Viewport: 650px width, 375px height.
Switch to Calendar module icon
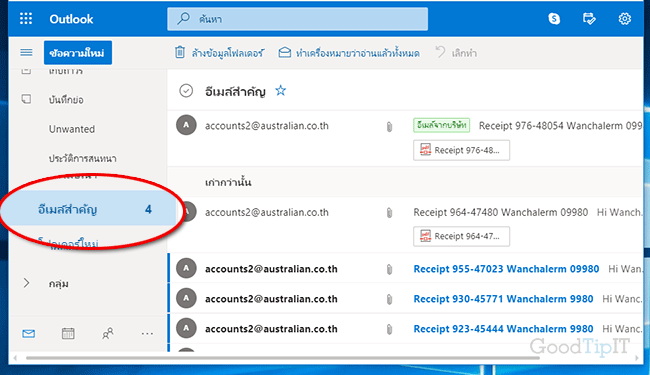[68, 334]
